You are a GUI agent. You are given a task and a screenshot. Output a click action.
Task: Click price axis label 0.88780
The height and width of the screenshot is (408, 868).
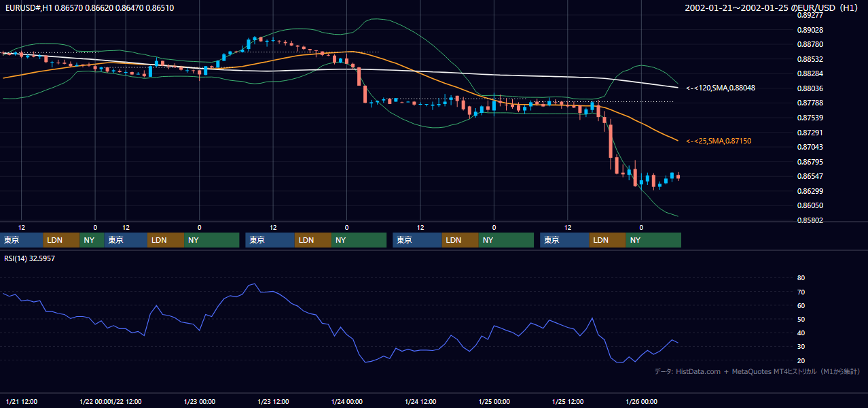tap(810, 45)
